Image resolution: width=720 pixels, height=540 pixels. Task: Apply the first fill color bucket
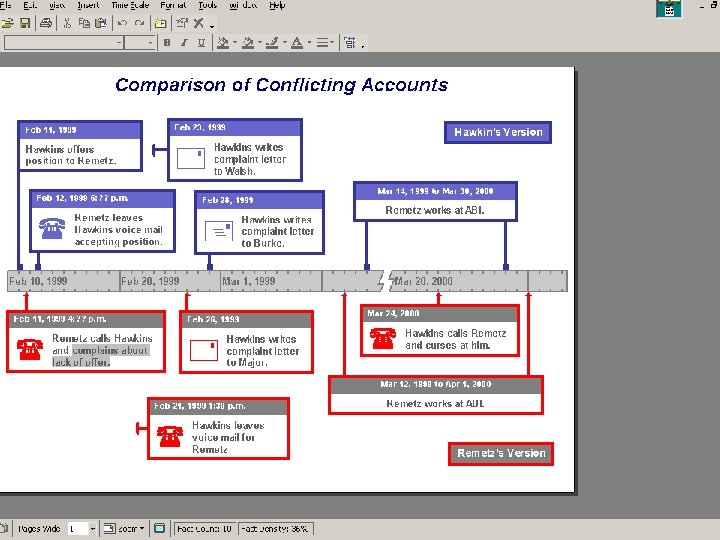click(x=223, y=43)
